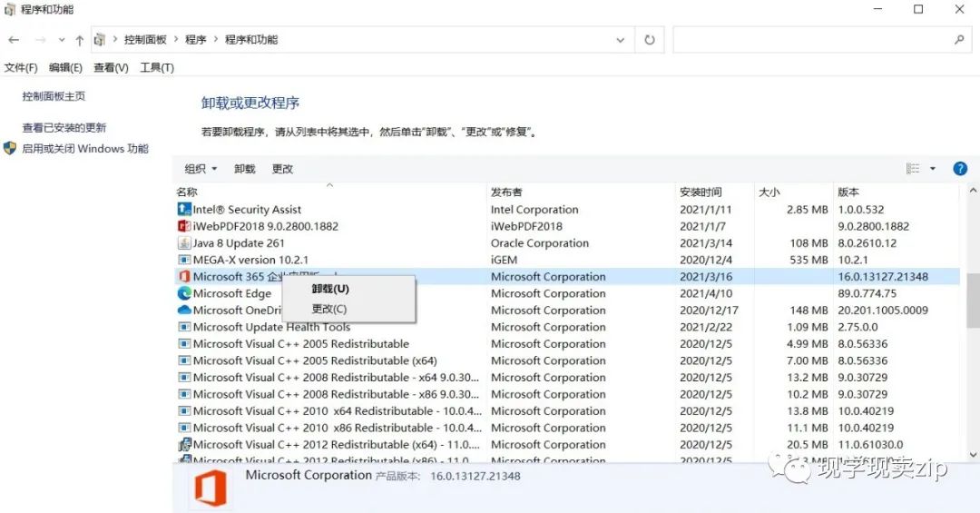Image resolution: width=980 pixels, height=513 pixels.
Task: Click the MEGA-X program icon
Action: 184,260
